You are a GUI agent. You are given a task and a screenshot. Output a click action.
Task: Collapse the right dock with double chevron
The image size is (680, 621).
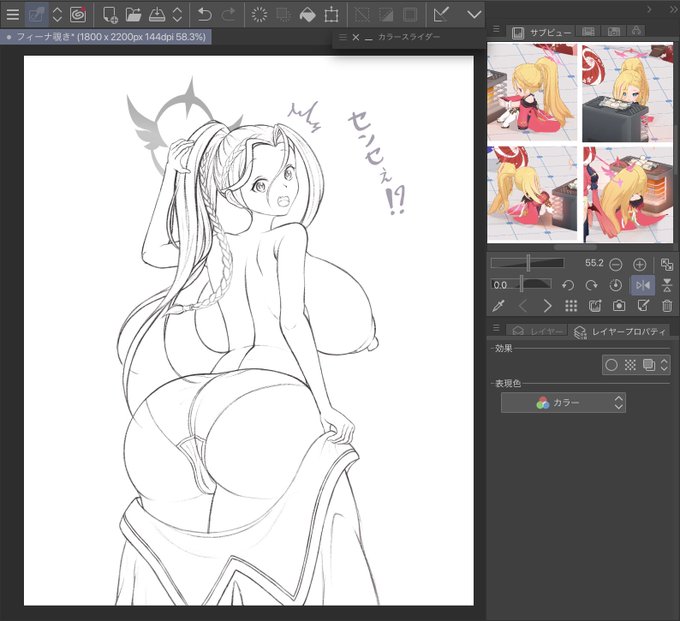coord(673,9)
